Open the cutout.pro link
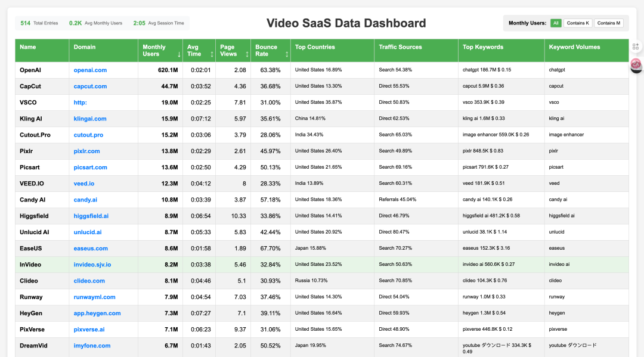644x357 pixels. coord(88,135)
